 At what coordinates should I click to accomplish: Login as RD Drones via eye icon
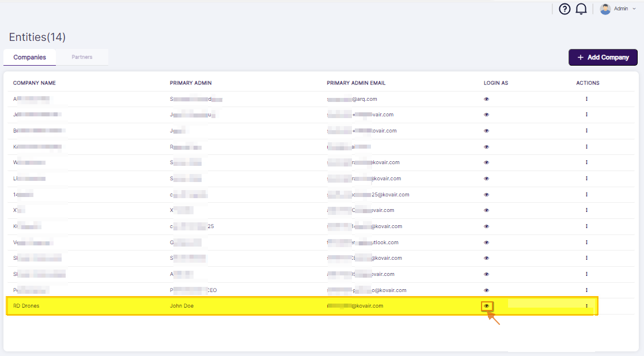point(487,306)
